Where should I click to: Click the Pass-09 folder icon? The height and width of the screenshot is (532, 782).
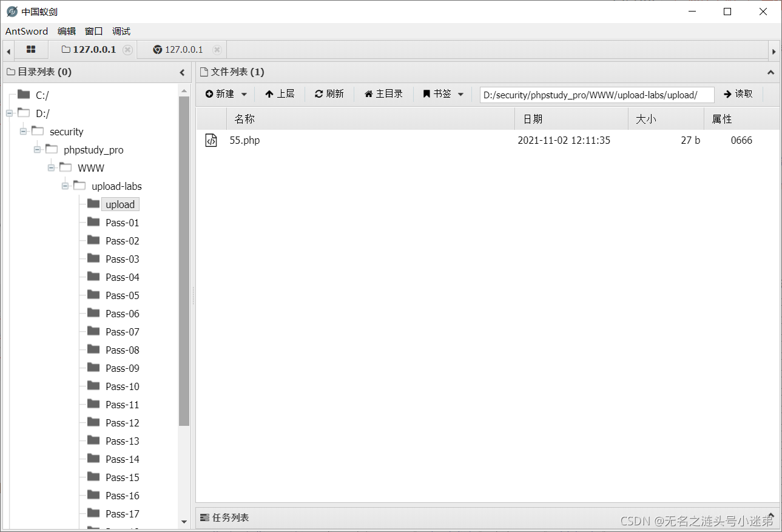pyautogui.click(x=93, y=368)
